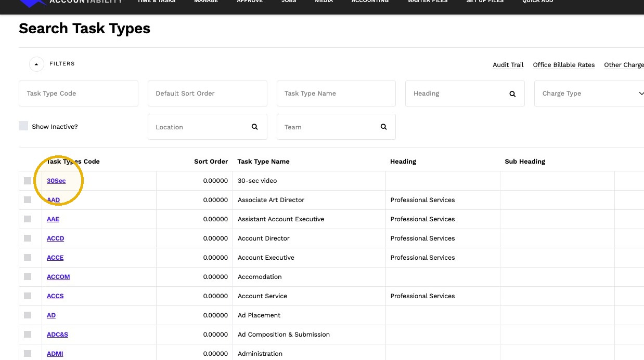The width and height of the screenshot is (644, 360).
Task: Open the 30Sec task type link
Action: point(56,181)
